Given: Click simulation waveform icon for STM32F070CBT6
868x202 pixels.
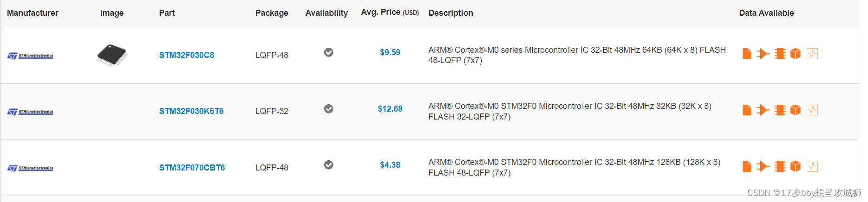Looking at the screenshot, I should 812,166.
